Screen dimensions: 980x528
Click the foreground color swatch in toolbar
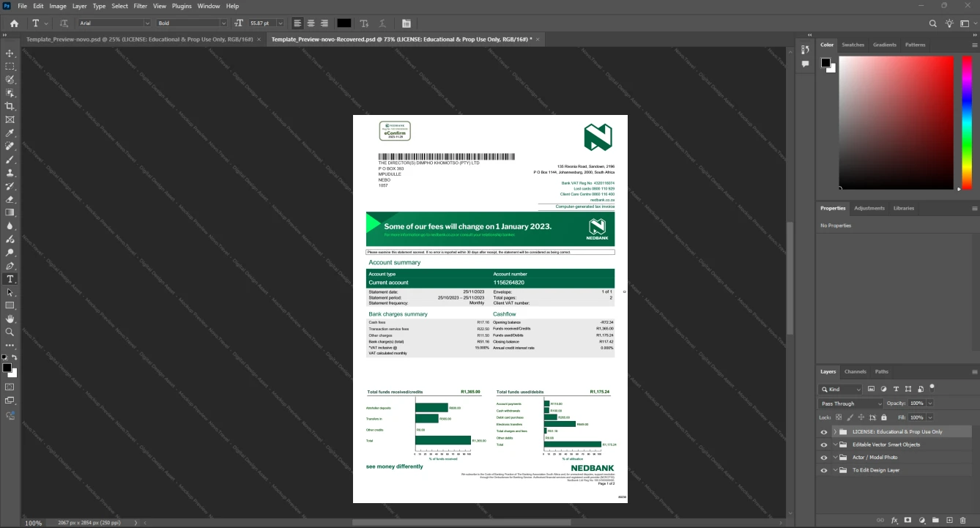point(7,368)
